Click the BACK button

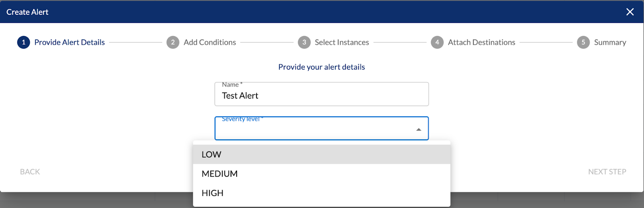click(30, 172)
